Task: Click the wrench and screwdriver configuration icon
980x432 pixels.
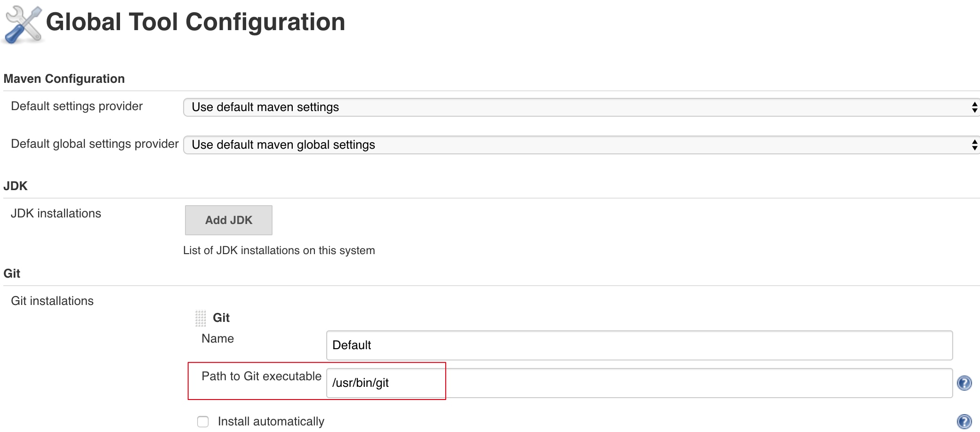Action: tap(23, 24)
